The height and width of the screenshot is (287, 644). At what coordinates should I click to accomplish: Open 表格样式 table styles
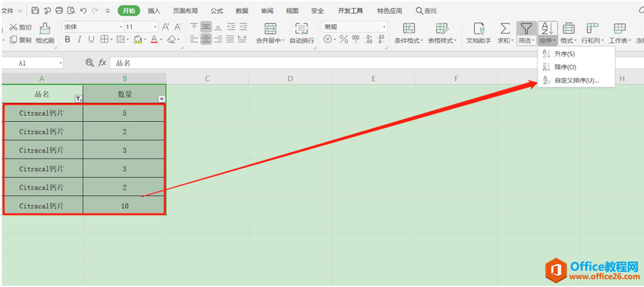(x=443, y=33)
